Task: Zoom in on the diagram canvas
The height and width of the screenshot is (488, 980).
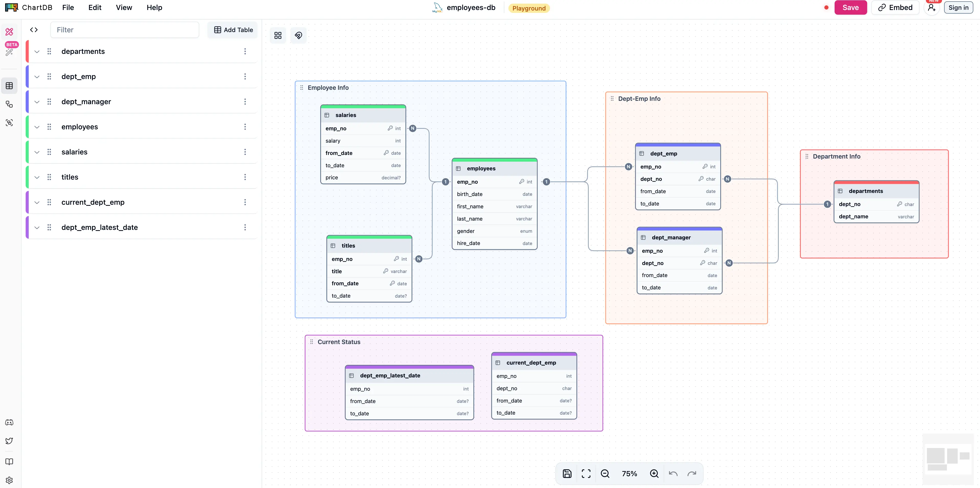Action: click(x=654, y=474)
